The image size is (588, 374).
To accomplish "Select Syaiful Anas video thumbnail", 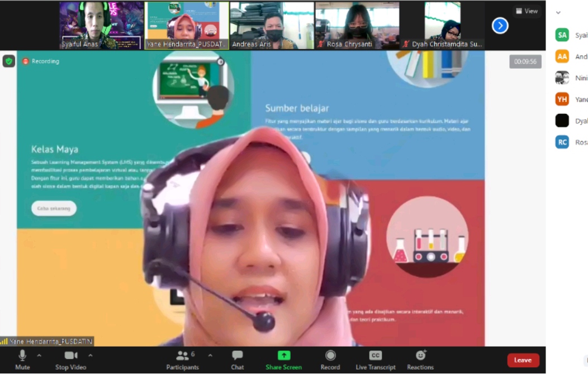I will pos(101,26).
